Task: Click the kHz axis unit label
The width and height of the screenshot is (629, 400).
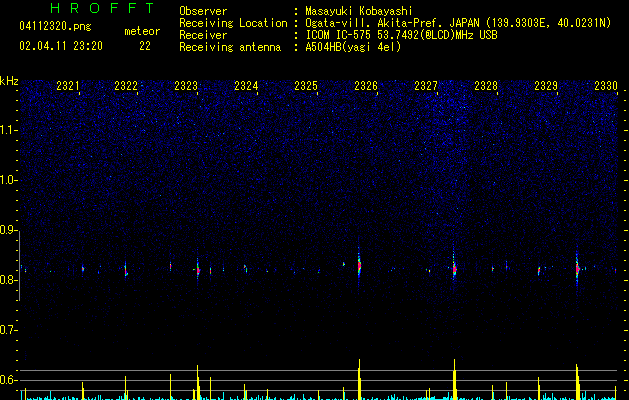Action: 9,81
